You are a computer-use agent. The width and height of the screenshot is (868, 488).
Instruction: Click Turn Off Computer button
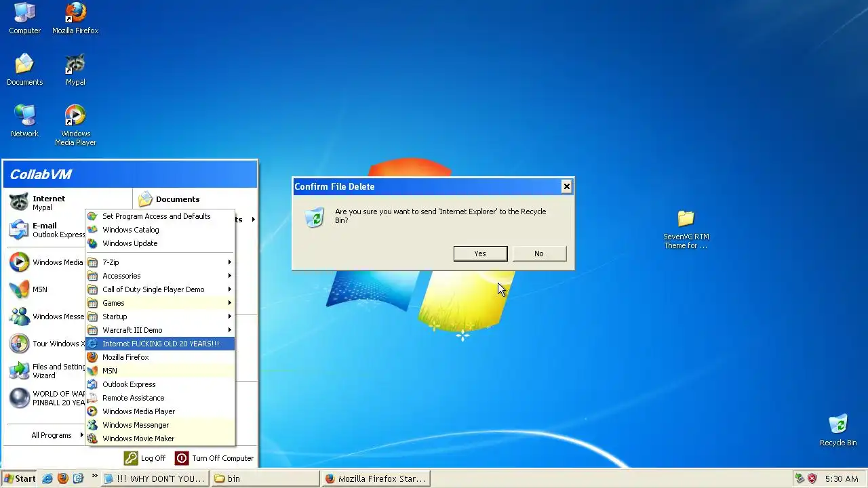(214, 458)
